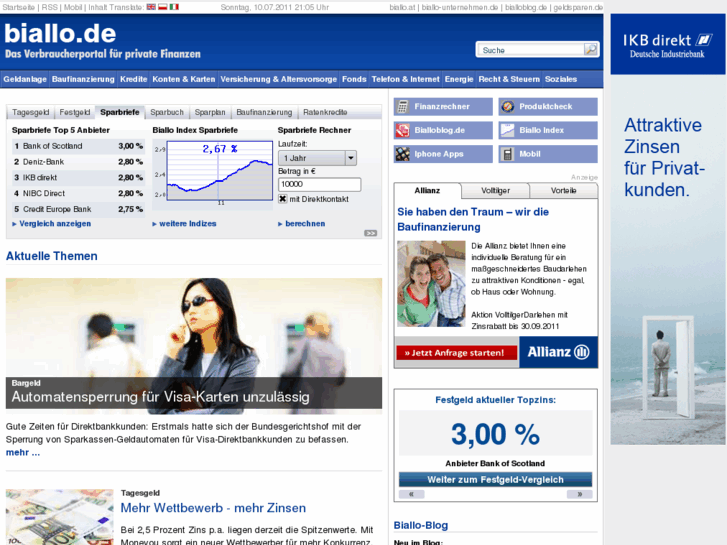Click bialloblog.de link in top bar
727x545 pixels.
(x=526, y=7)
